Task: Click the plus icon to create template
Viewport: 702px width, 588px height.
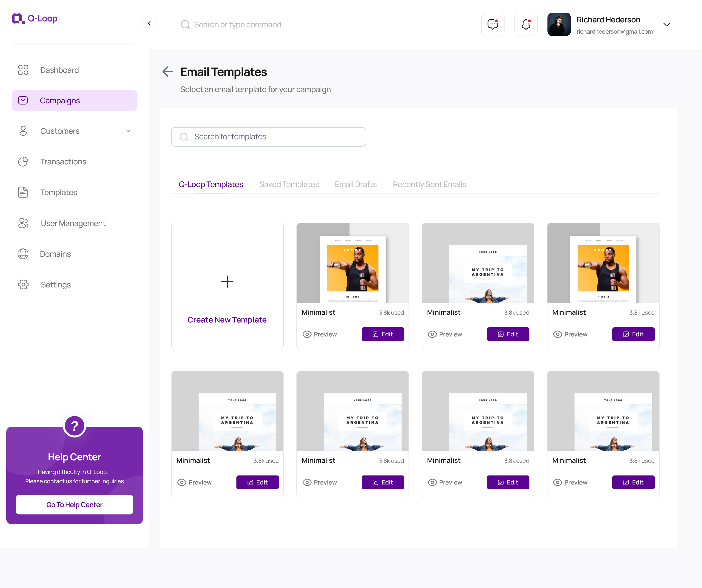Action: pos(227,282)
